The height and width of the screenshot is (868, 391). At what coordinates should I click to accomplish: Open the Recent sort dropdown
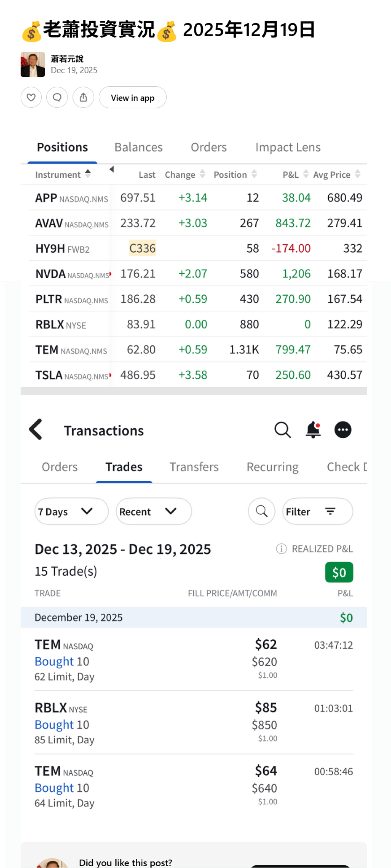pos(154,511)
